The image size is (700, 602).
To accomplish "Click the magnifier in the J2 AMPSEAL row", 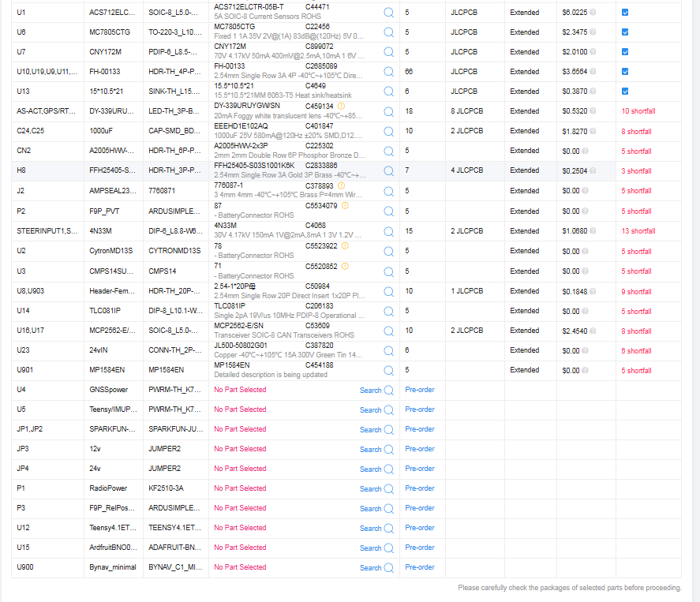I will (389, 191).
